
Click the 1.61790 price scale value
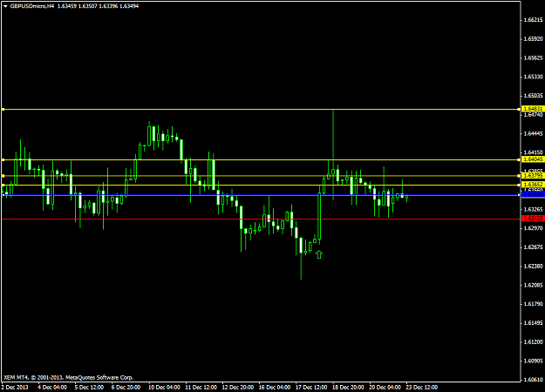pos(533,304)
